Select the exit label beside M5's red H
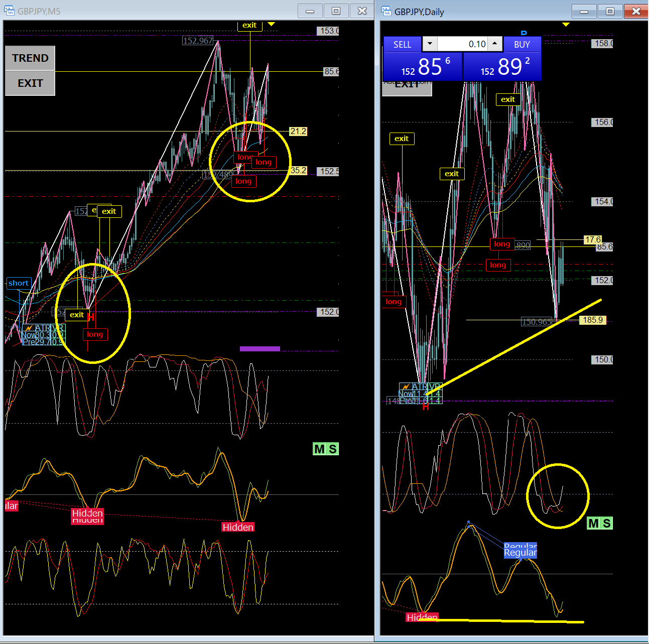 click(77, 315)
